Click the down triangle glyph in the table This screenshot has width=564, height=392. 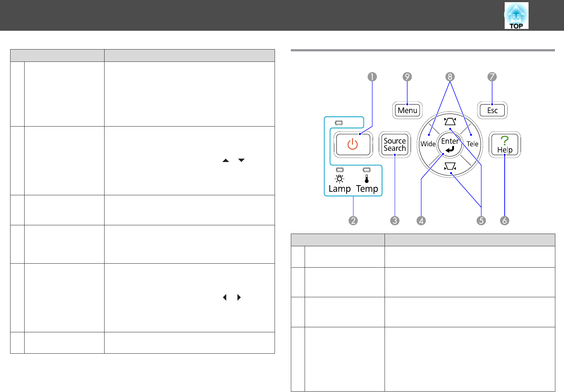241,160
